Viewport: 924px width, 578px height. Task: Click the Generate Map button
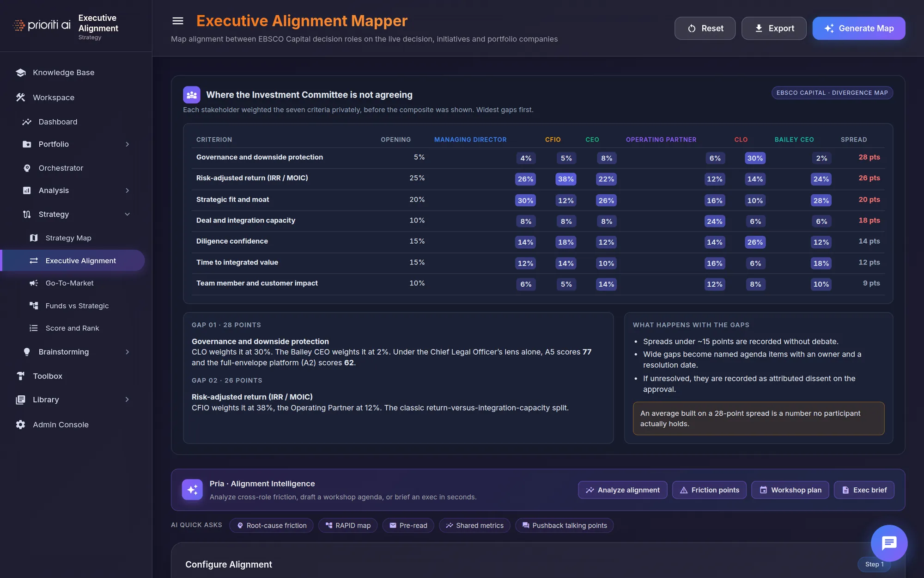pyautogui.click(x=859, y=28)
